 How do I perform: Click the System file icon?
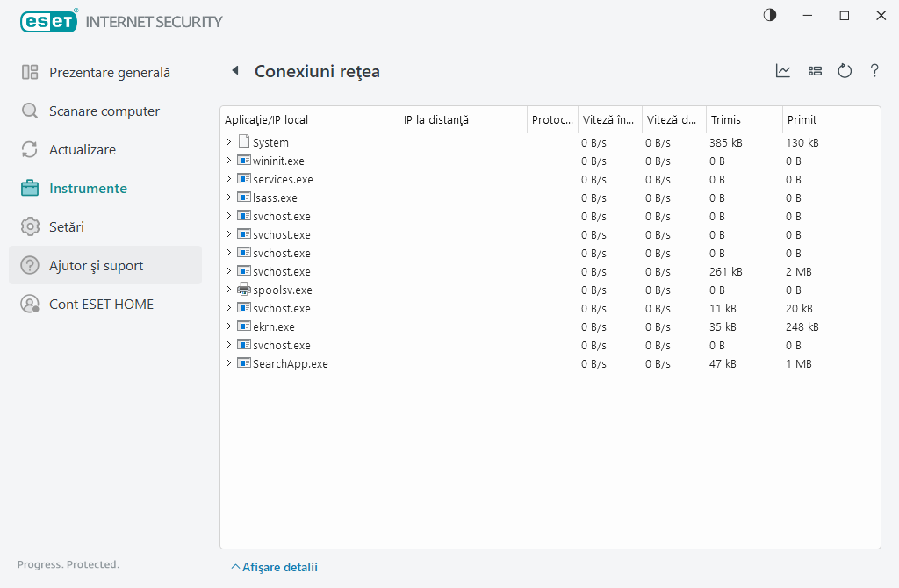[x=244, y=142]
